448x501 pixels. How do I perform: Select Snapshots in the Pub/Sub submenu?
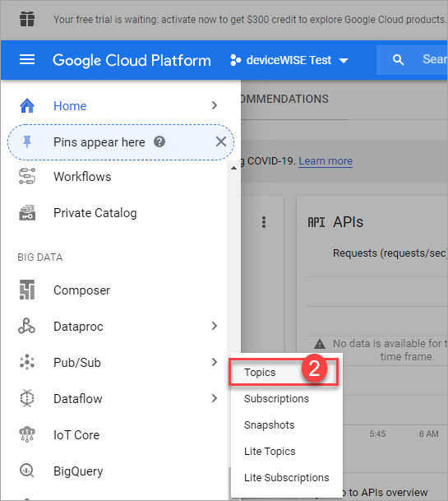coord(269,425)
